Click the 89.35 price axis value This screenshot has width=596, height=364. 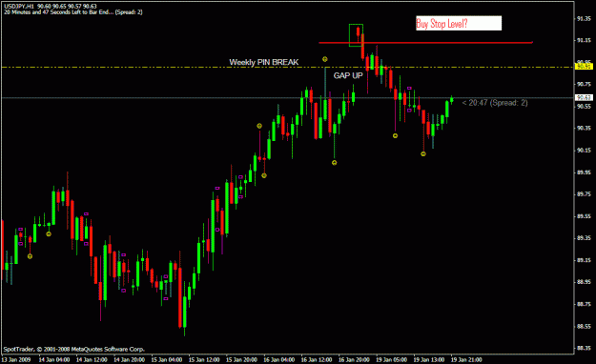click(x=584, y=238)
